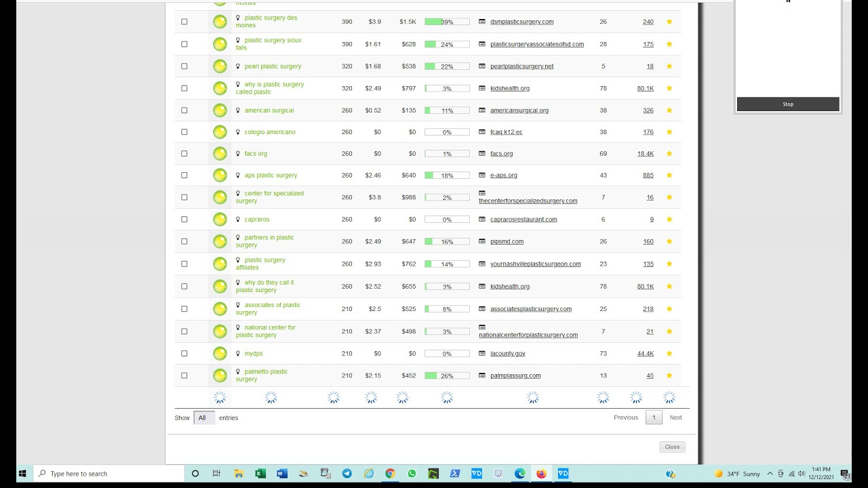
Task: Click the green status ball for capraros
Action: point(220,220)
